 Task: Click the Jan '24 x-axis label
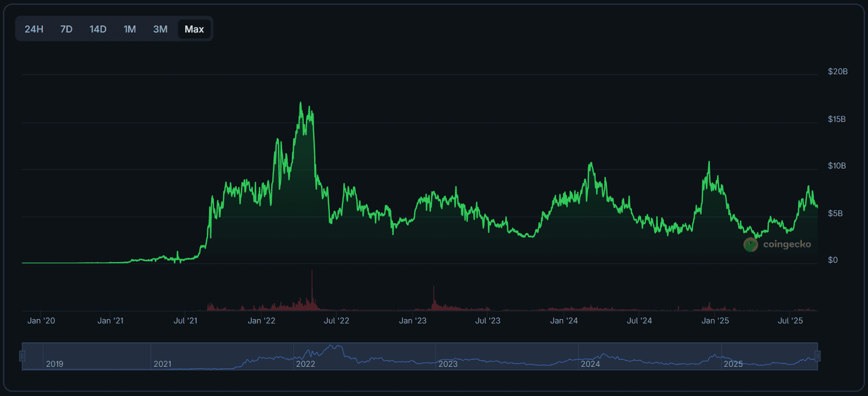pos(564,321)
